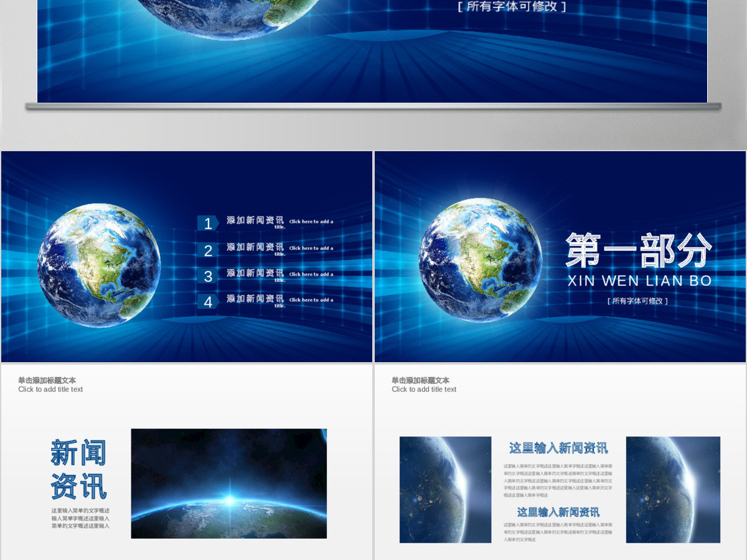Click 单击添加标题文本 on bottom-right slide
747x560 pixels.
pos(421,380)
